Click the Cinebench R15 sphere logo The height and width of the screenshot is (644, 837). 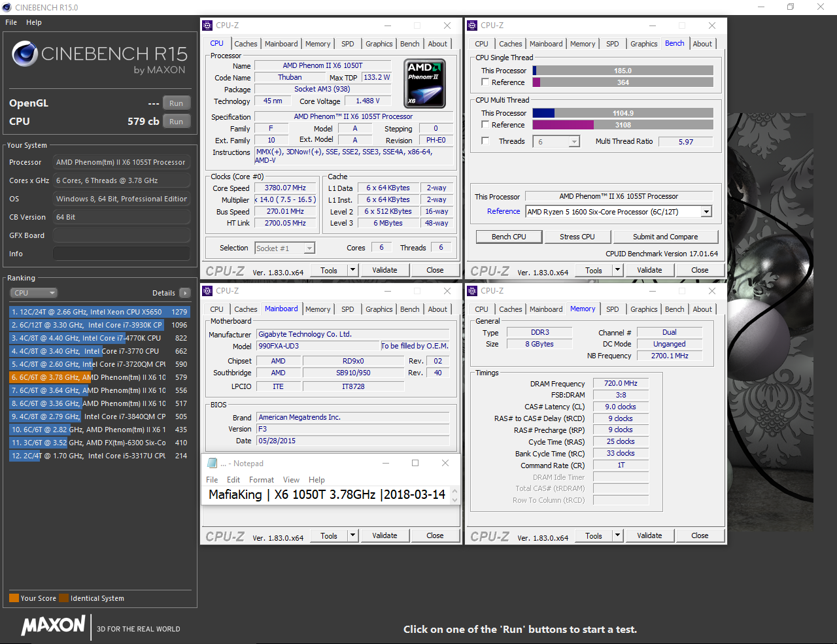pyautogui.click(x=25, y=54)
